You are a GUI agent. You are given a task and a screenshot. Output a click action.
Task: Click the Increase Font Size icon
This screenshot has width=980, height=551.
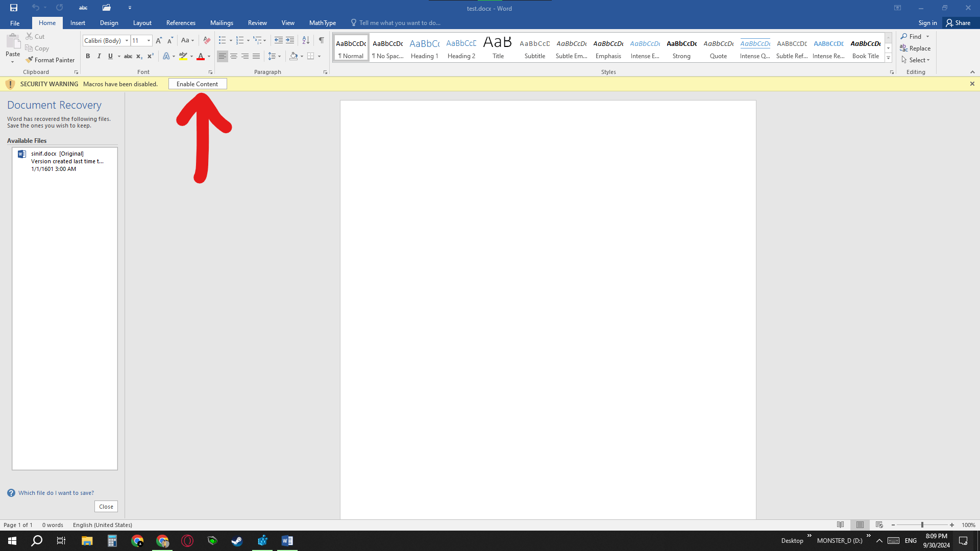tap(159, 40)
